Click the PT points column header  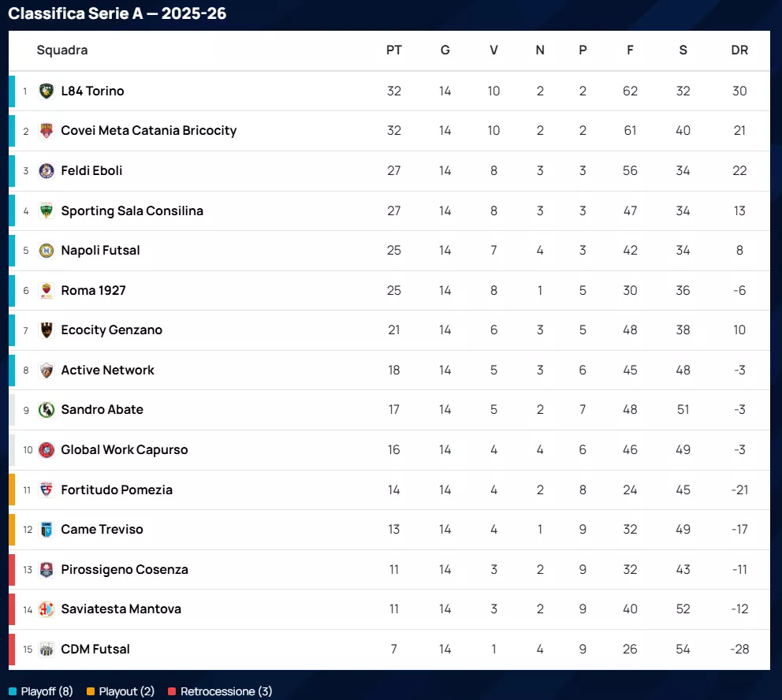394,50
